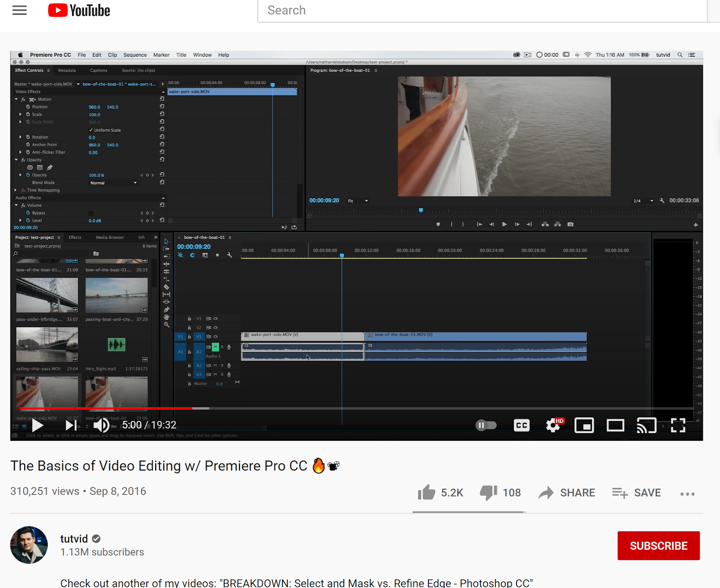720x588 pixels.
Task: Open the Program monitor button editor plus
Action: [696, 225]
